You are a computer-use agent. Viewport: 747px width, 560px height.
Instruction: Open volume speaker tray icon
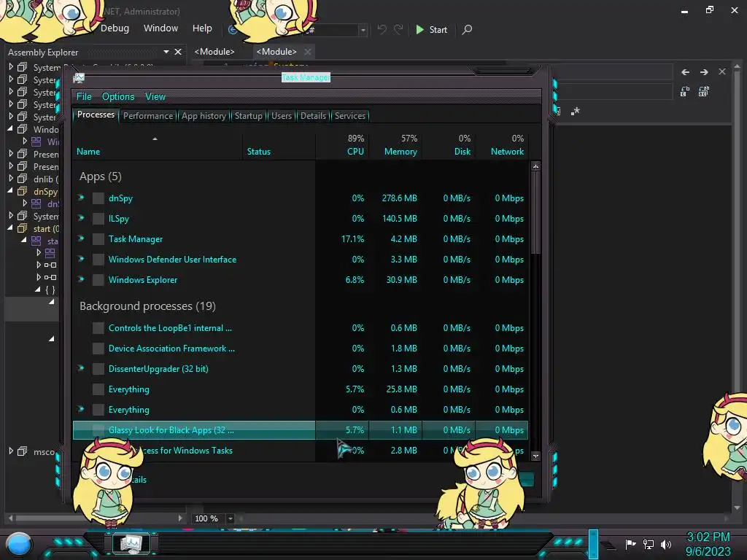click(666, 544)
